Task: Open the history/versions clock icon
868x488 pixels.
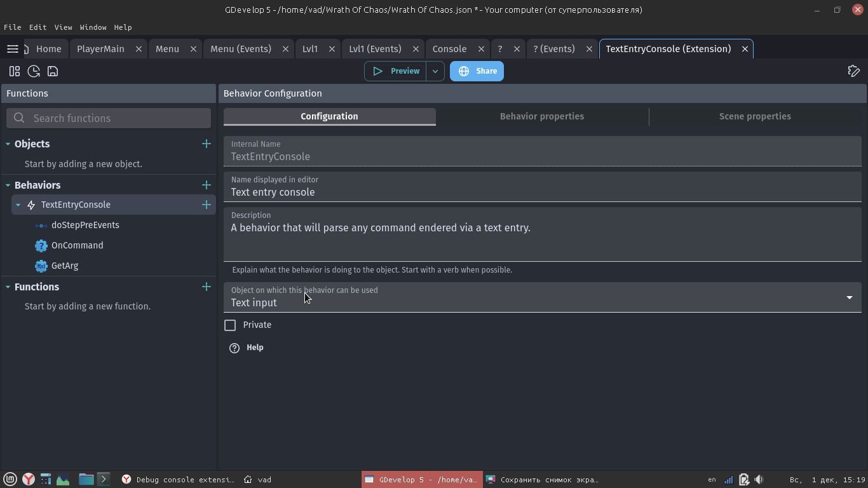Action: [x=34, y=71]
